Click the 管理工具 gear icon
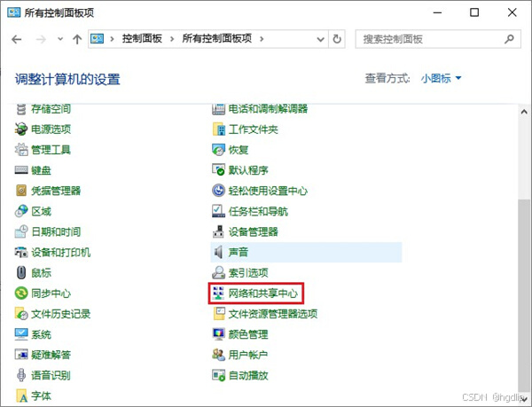Viewport: 532px width, 407px height. pyautogui.click(x=21, y=150)
